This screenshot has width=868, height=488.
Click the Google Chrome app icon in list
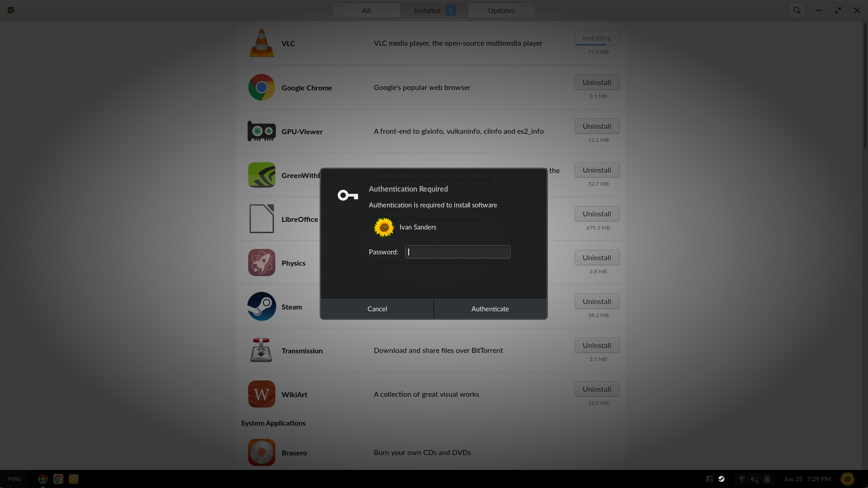point(261,87)
